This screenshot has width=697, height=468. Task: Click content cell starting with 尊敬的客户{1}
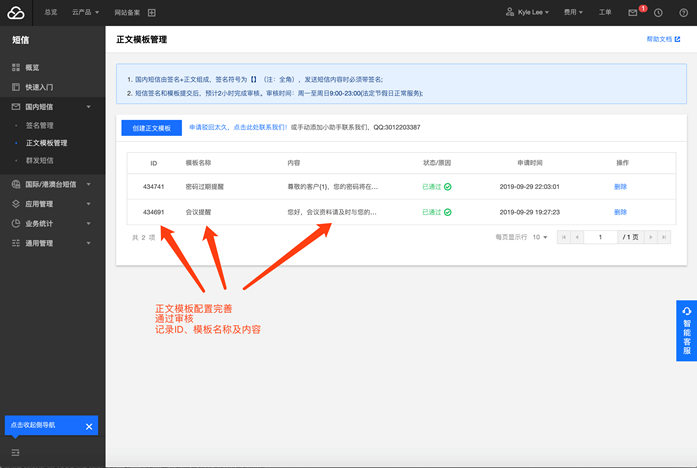[x=332, y=187]
